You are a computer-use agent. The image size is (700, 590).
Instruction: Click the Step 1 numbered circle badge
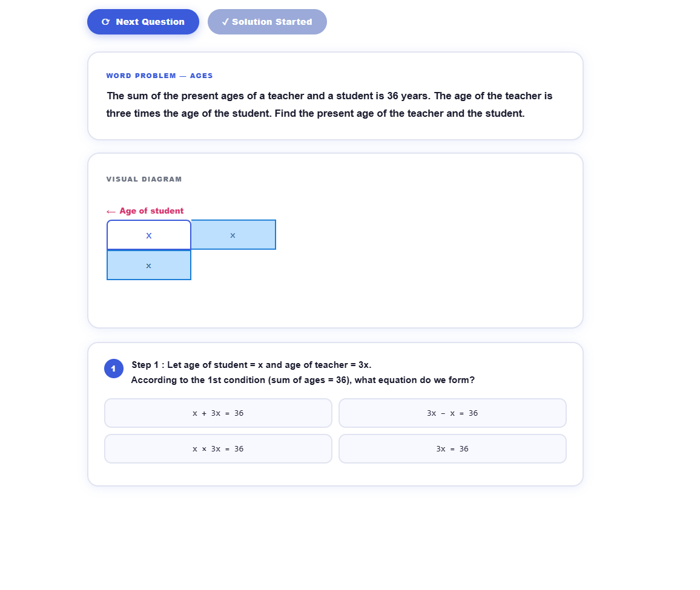114,368
